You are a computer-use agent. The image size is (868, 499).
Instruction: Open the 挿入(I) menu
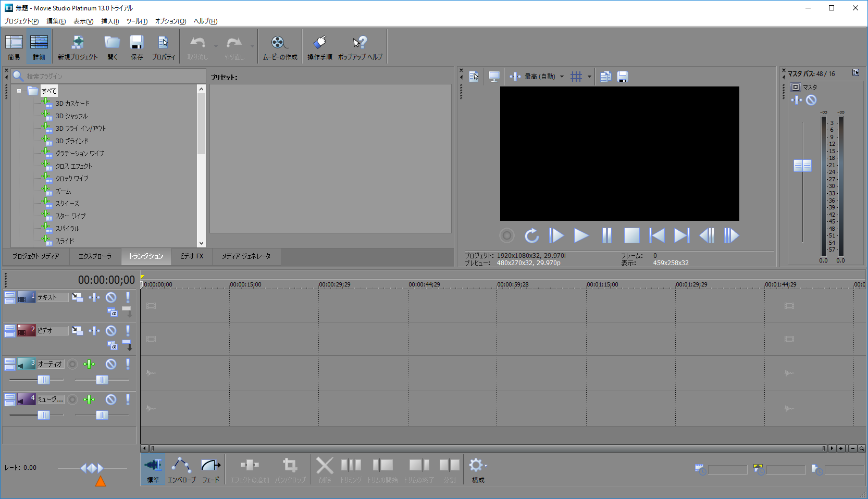click(110, 21)
